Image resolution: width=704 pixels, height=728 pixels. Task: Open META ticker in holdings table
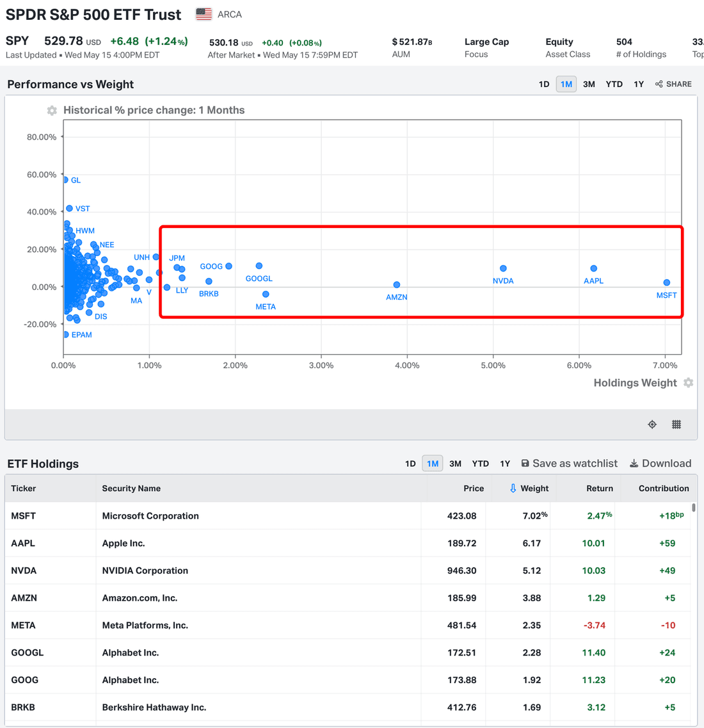(23, 626)
